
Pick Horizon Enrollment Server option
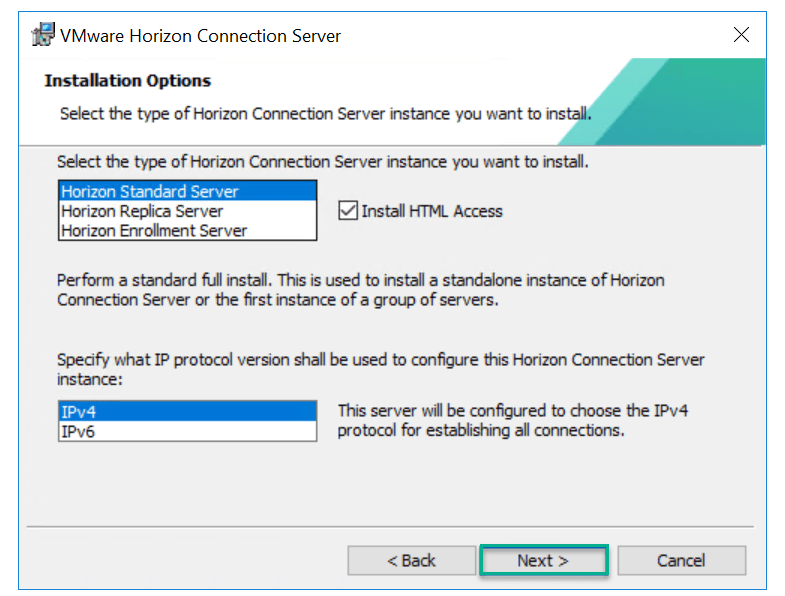[x=154, y=230]
